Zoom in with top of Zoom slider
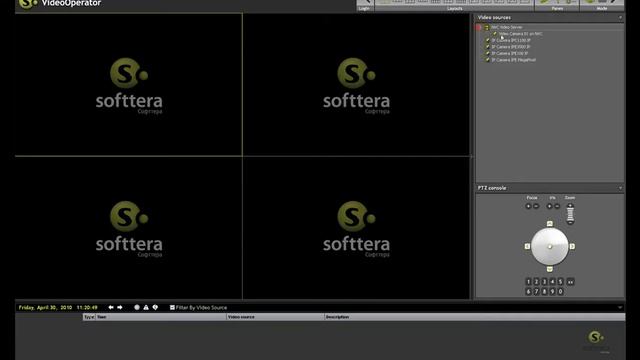Viewport: 640px width, 360px height. pyautogui.click(x=570, y=206)
